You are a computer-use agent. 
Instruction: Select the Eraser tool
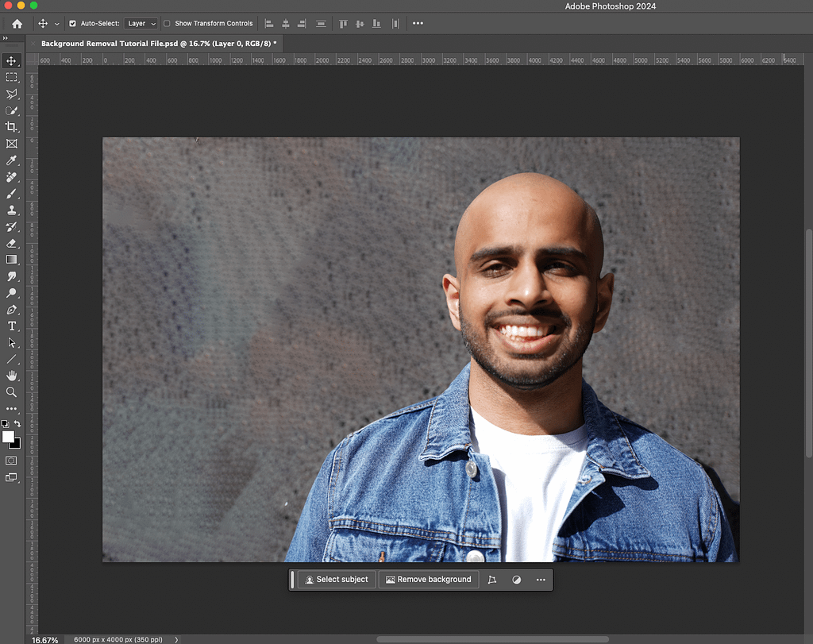(11, 244)
